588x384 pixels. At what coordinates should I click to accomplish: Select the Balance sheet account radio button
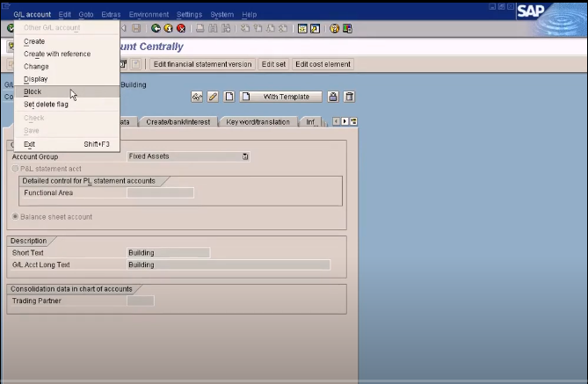15,217
